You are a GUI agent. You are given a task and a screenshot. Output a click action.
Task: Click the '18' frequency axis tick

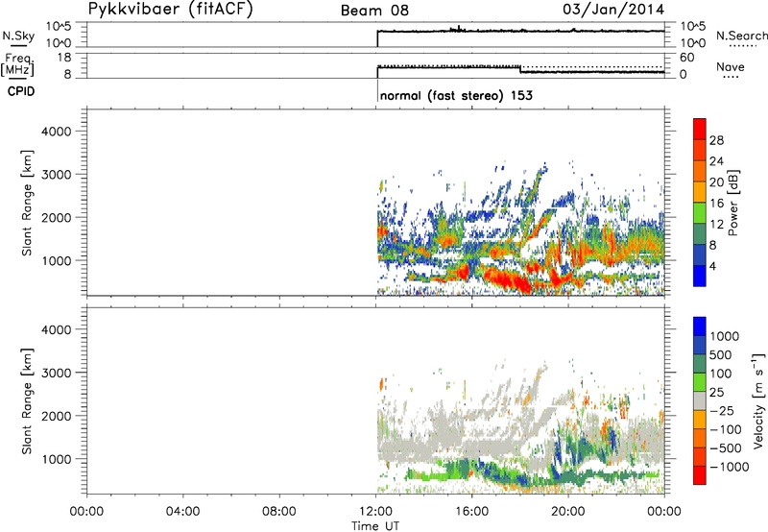pyautogui.click(x=64, y=58)
